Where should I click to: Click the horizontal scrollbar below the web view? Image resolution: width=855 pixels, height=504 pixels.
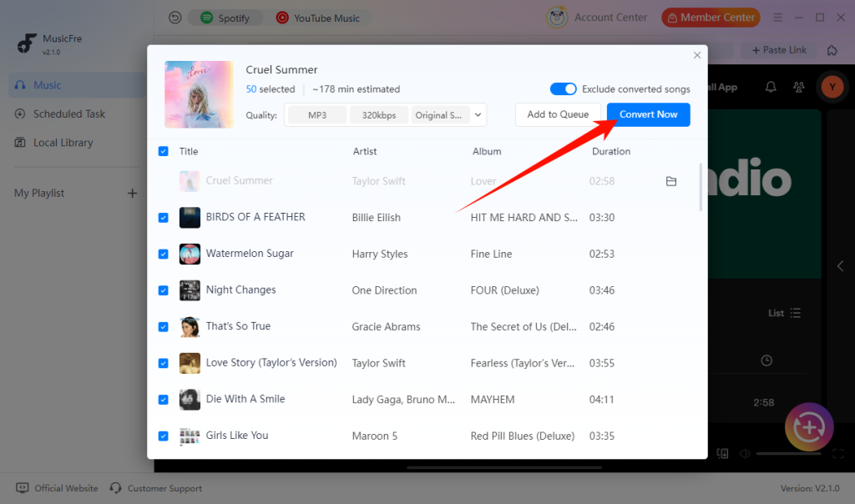[x=504, y=467]
